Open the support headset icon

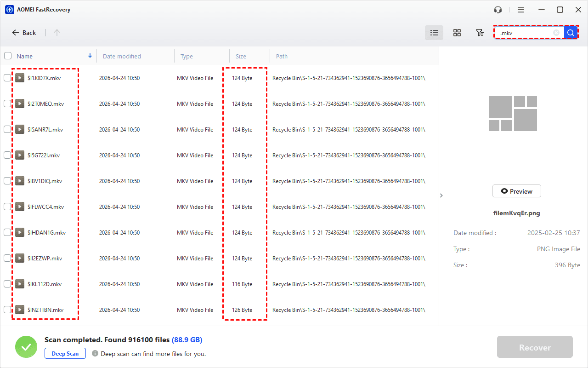(498, 10)
